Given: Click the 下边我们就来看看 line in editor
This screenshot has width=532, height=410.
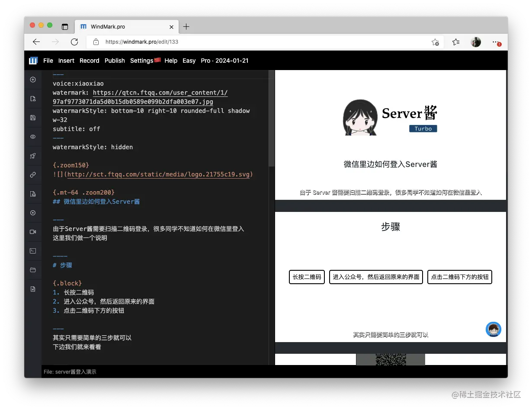Looking at the screenshot, I should pyautogui.click(x=77, y=347).
